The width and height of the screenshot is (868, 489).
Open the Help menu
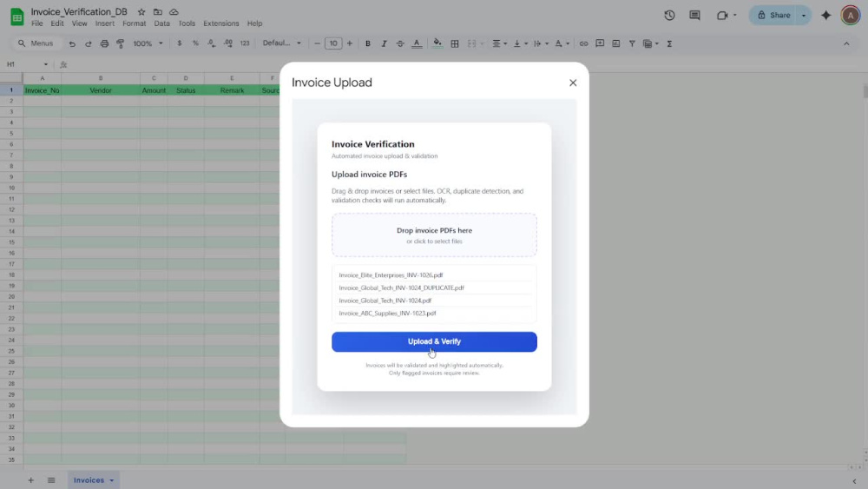254,23
